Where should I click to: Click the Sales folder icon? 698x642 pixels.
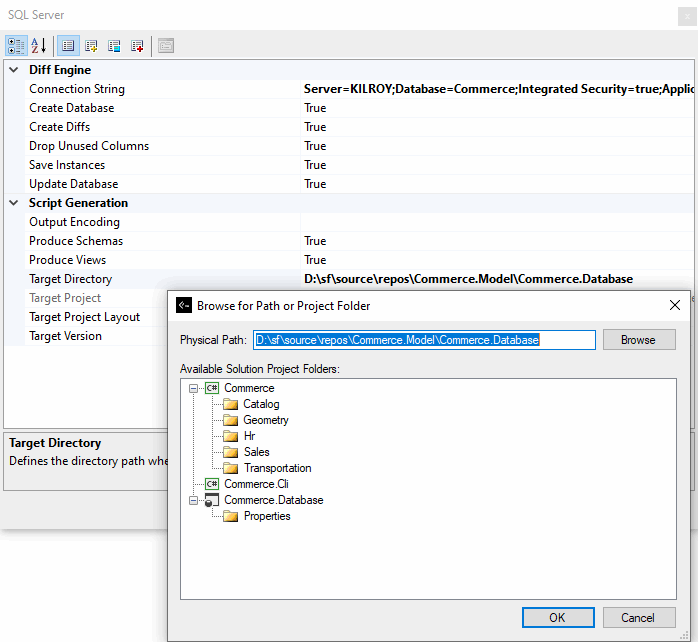(x=231, y=452)
